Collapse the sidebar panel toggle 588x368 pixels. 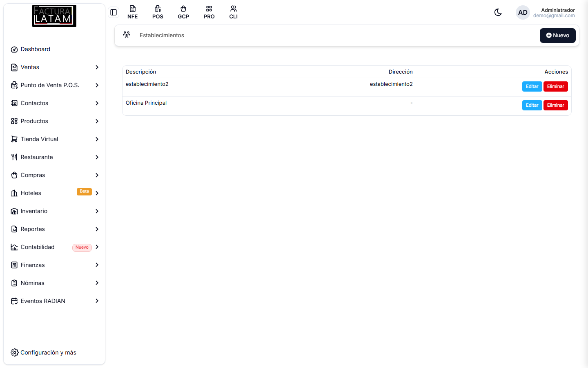coord(114,12)
